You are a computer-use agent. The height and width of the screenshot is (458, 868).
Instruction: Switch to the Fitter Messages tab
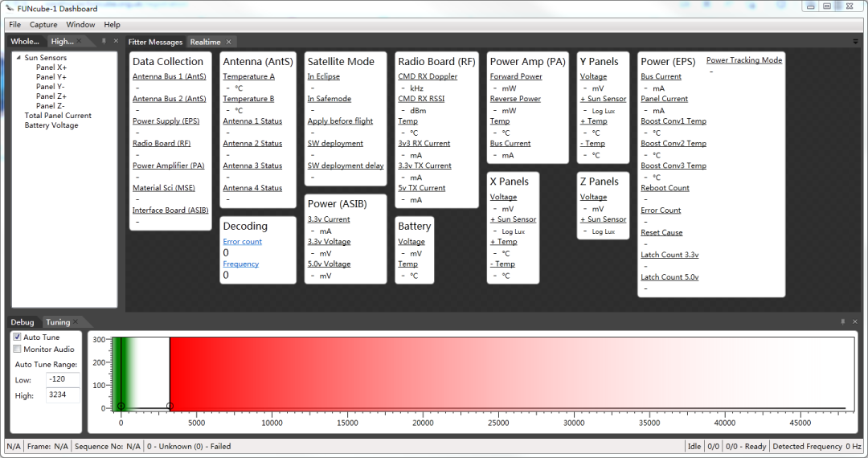[155, 42]
